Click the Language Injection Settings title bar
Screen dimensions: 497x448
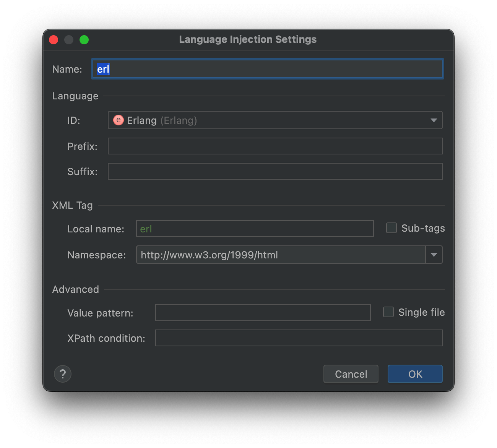(248, 39)
